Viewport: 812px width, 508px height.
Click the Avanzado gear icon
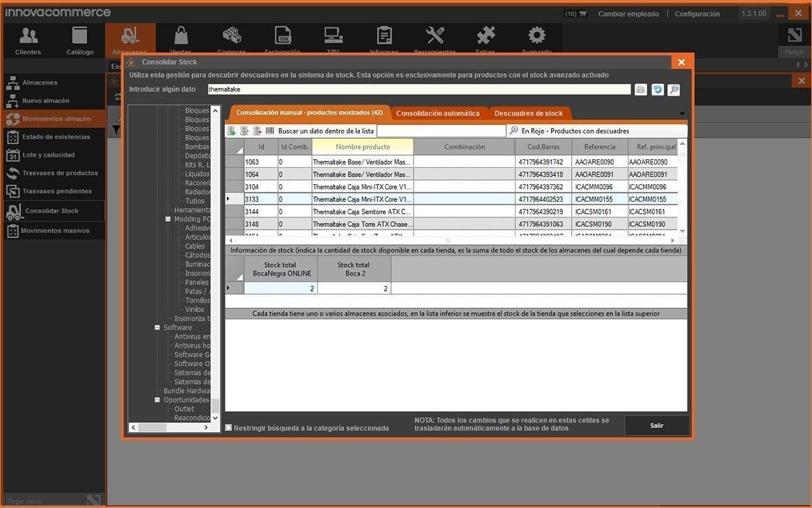tap(537, 37)
